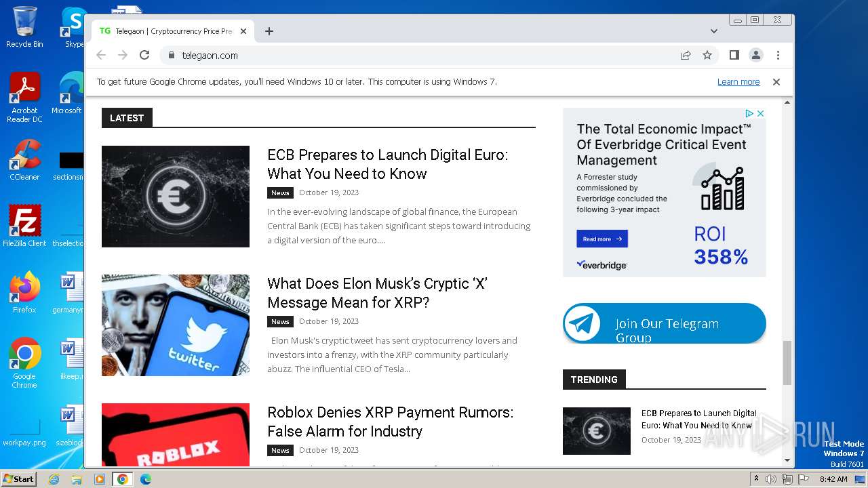Close the Everbridge ad with X
The image size is (868, 488).
(x=761, y=113)
